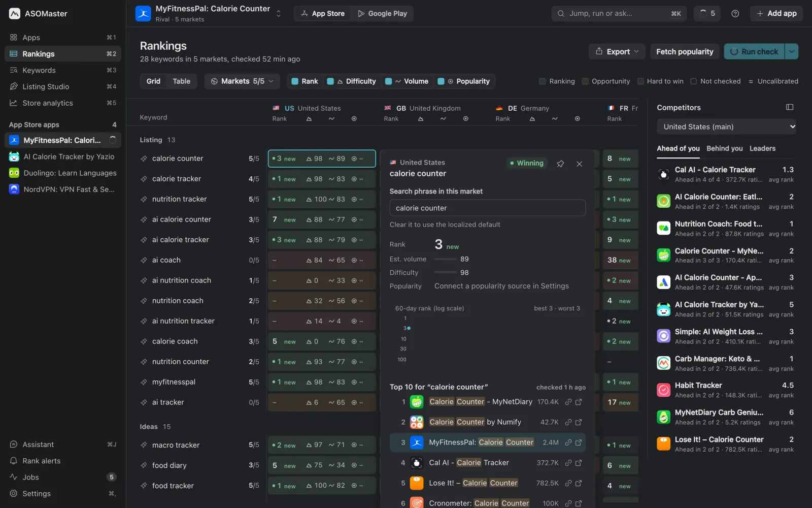The image size is (812, 508).
Task: Select AI Calorie Tracker by Yazio app
Action: [x=63, y=156]
